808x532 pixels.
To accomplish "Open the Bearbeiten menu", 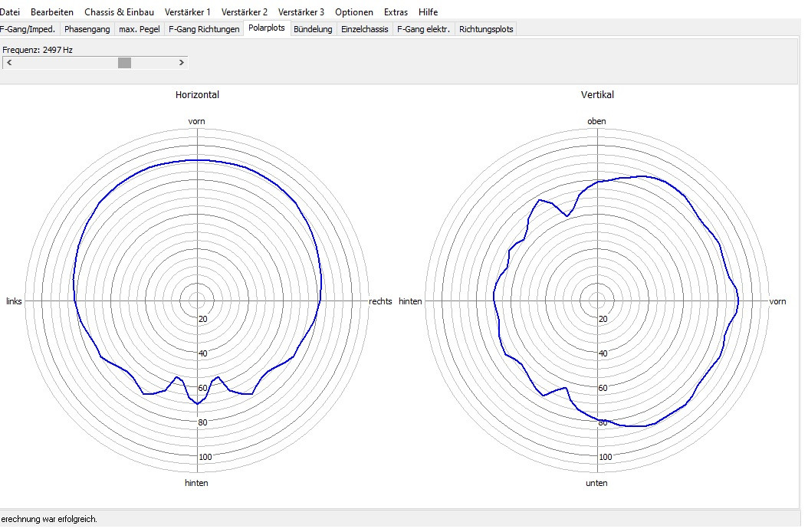I will (x=52, y=12).
